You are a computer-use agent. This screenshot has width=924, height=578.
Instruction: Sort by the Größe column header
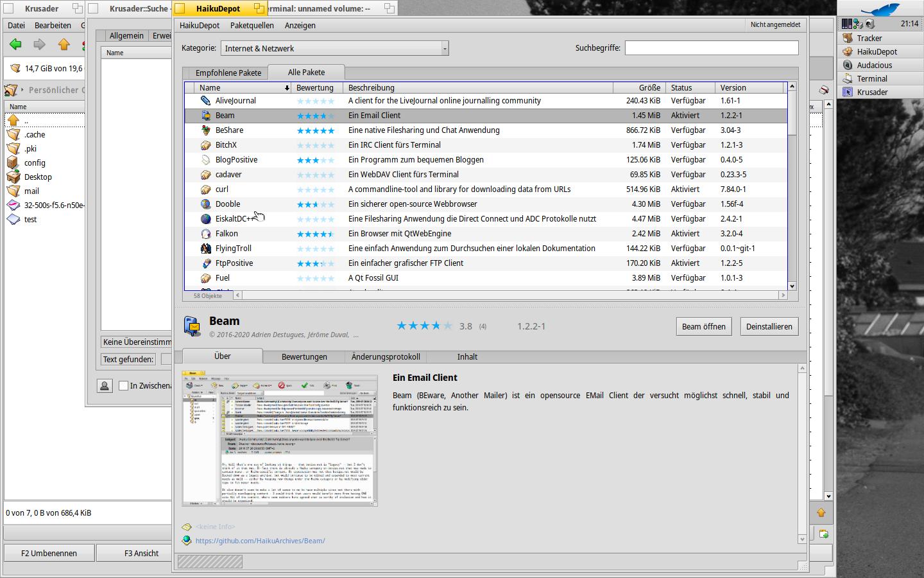pyautogui.click(x=639, y=87)
